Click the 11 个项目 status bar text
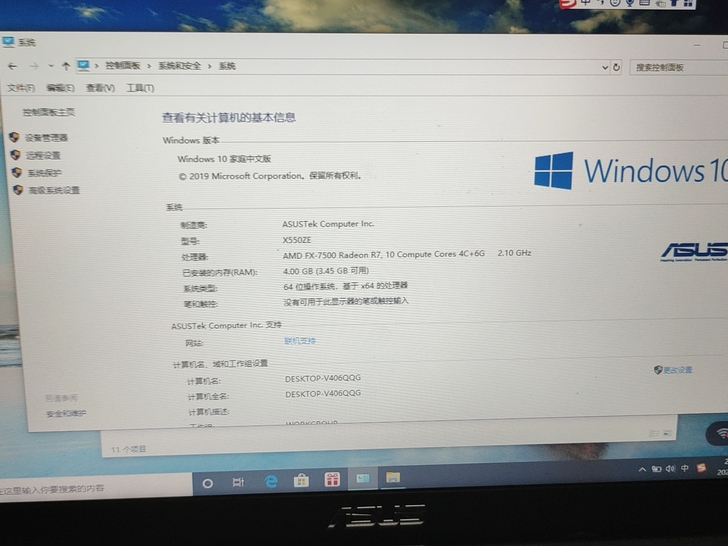728x546 pixels. click(x=129, y=449)
